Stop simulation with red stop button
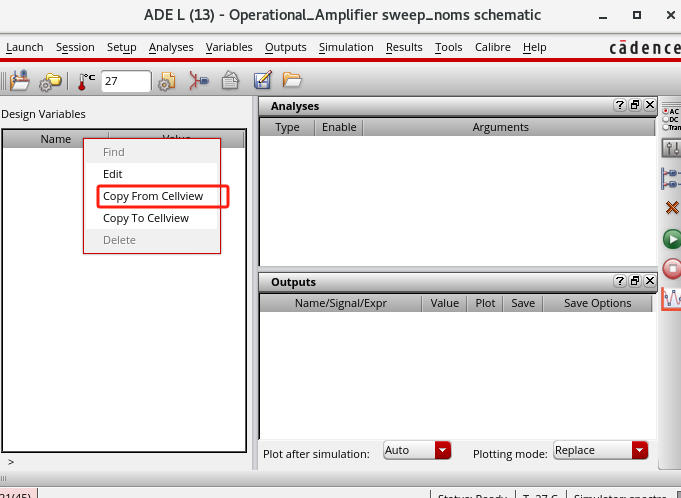 tap(672, 268)
